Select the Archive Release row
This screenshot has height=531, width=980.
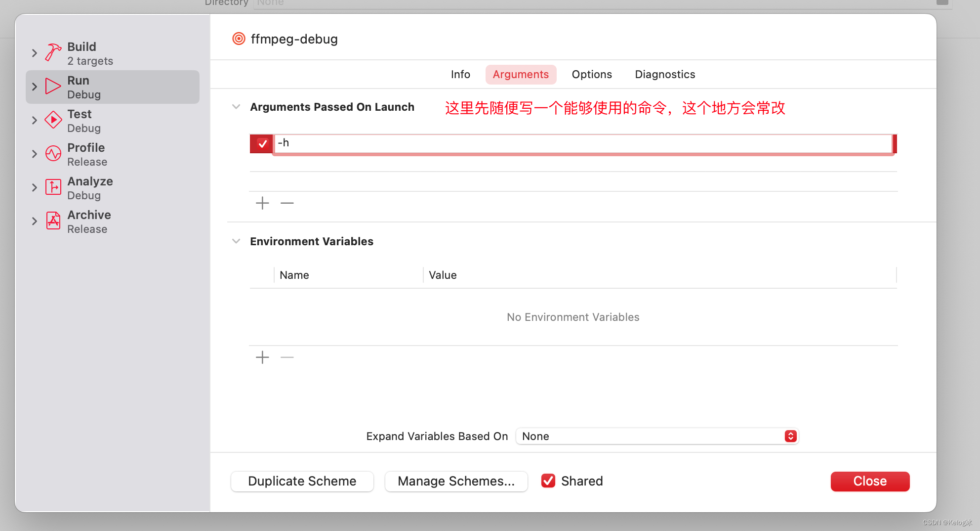(113, 221)
